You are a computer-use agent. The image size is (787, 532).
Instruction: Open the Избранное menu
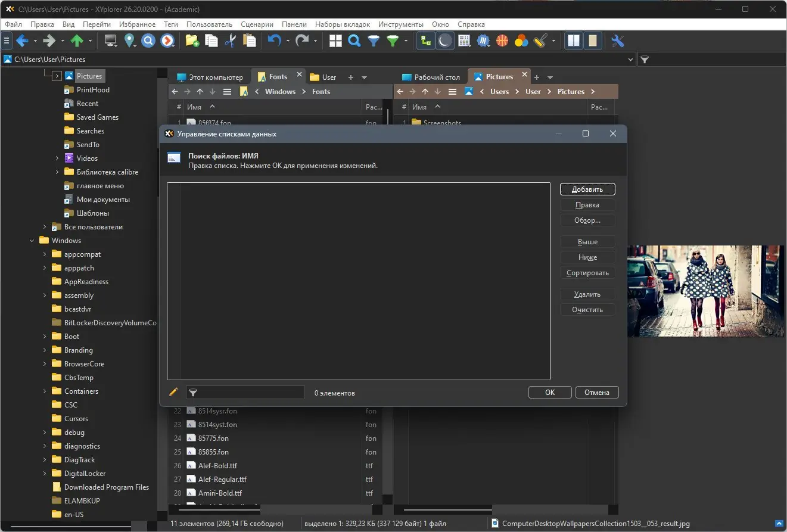click(138, 24)
